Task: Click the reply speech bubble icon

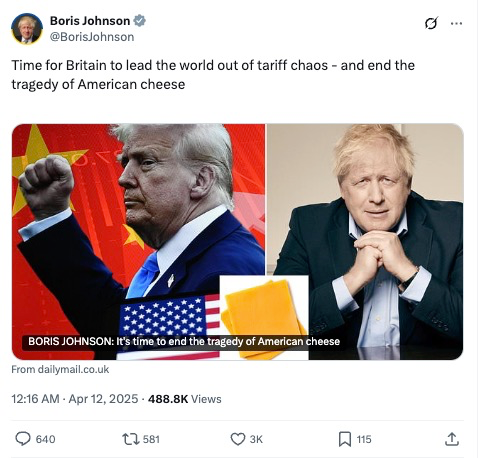Action: coord(23,439)
